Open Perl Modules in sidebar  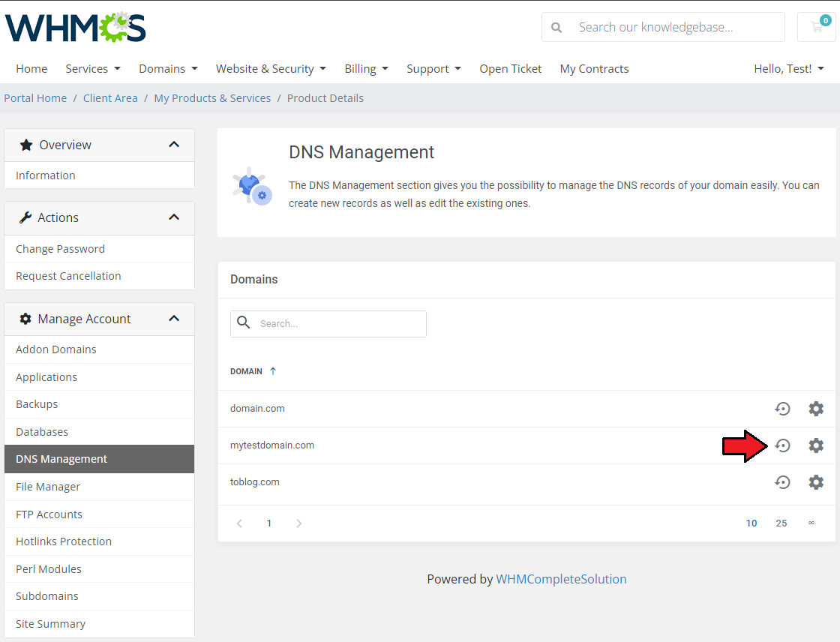pyautogui.click(x=99, y=569)
